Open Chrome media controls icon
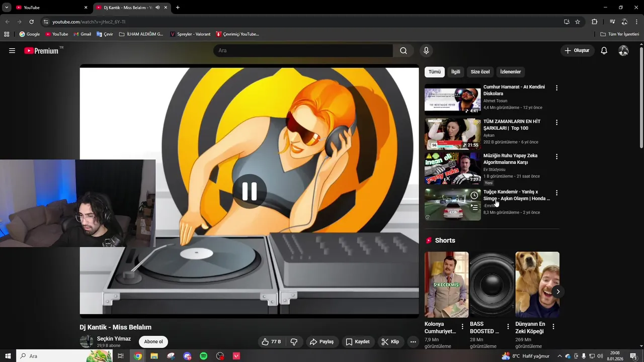 click(x=612, y=22)
